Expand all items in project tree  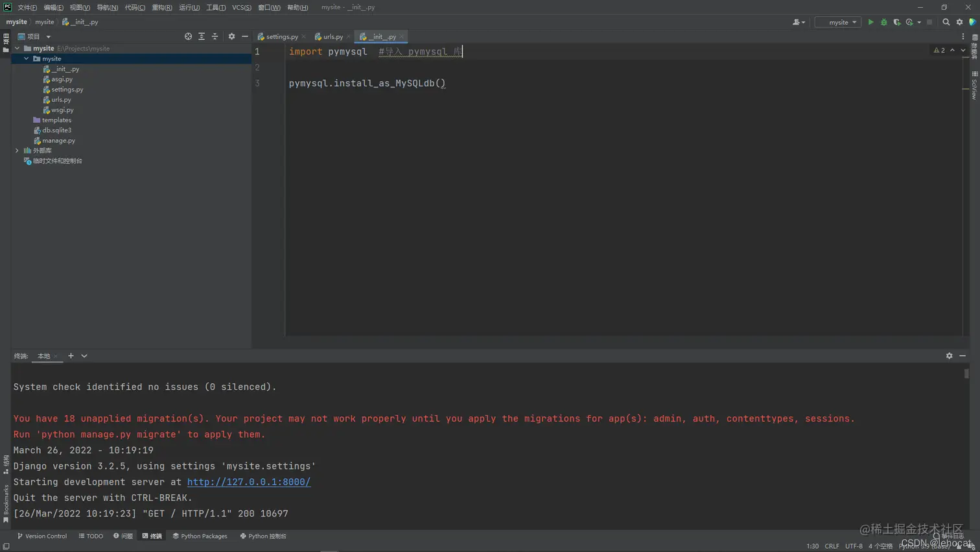click(202, 36)
